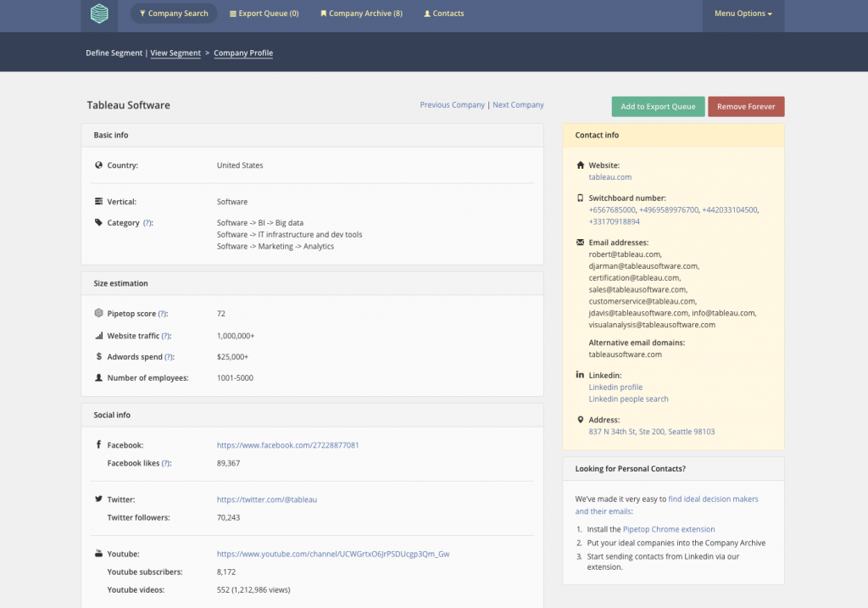Open the Adwords spend help question mark

click(169, 357)
